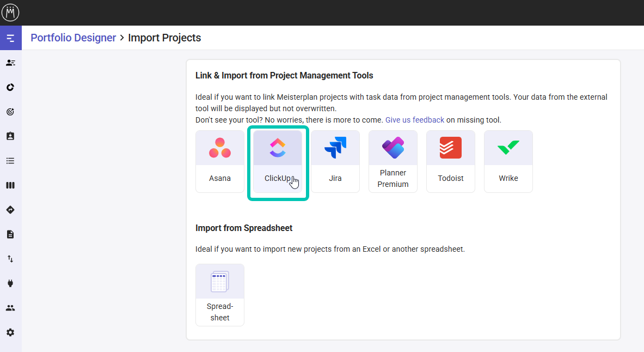Open the plug integrations sidebar icon
Image resolution: width=644 pixels, height=352 pixels.
(11, 283)
